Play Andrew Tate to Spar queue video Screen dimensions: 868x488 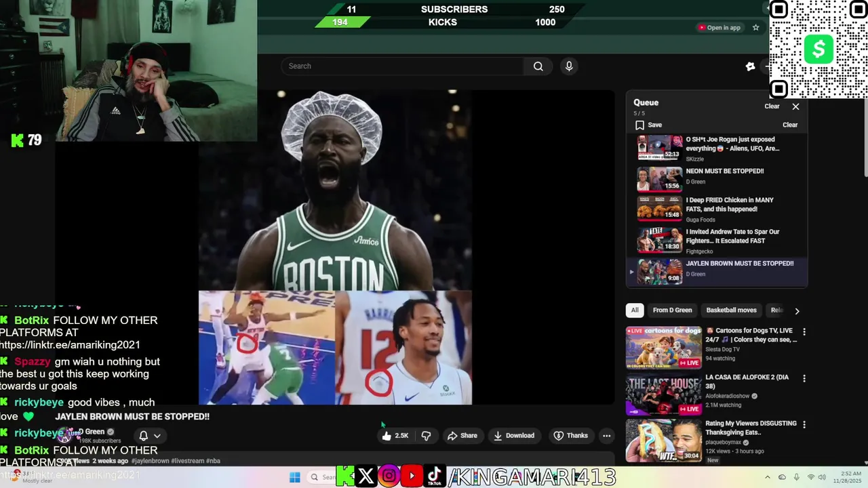coord(716,241)
